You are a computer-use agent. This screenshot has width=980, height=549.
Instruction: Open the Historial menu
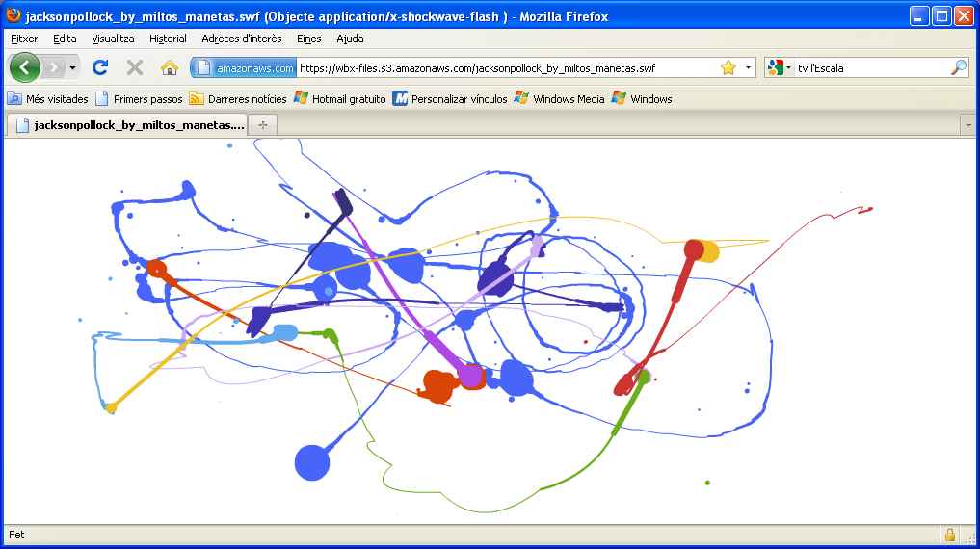coord(168,39)
